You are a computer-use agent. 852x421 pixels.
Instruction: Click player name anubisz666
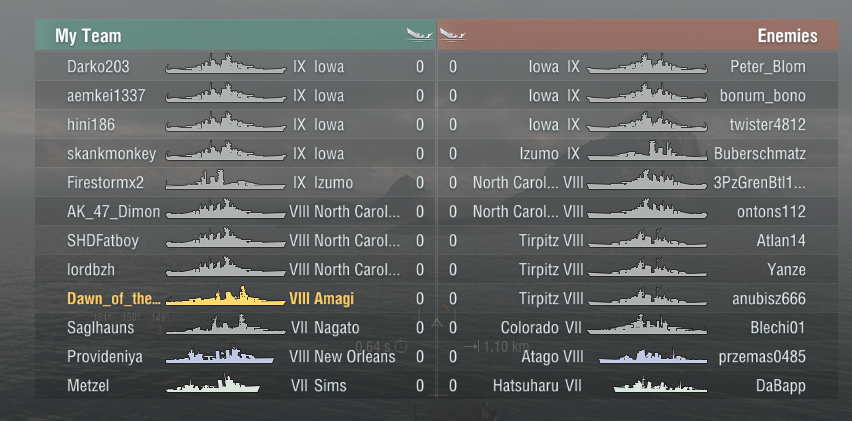click(769, 299)
